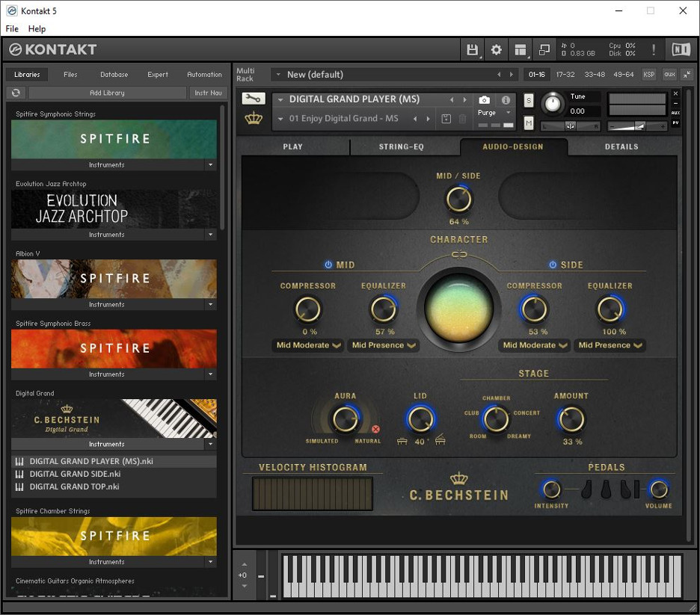
Task: Minimize instrument header with the dash button
Action: tap(675, 103)
